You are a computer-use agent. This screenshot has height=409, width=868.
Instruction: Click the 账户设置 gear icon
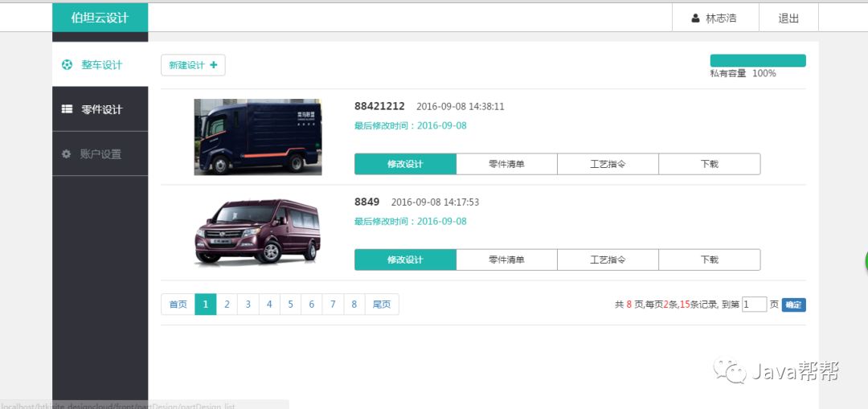click(x=67, y=153)
